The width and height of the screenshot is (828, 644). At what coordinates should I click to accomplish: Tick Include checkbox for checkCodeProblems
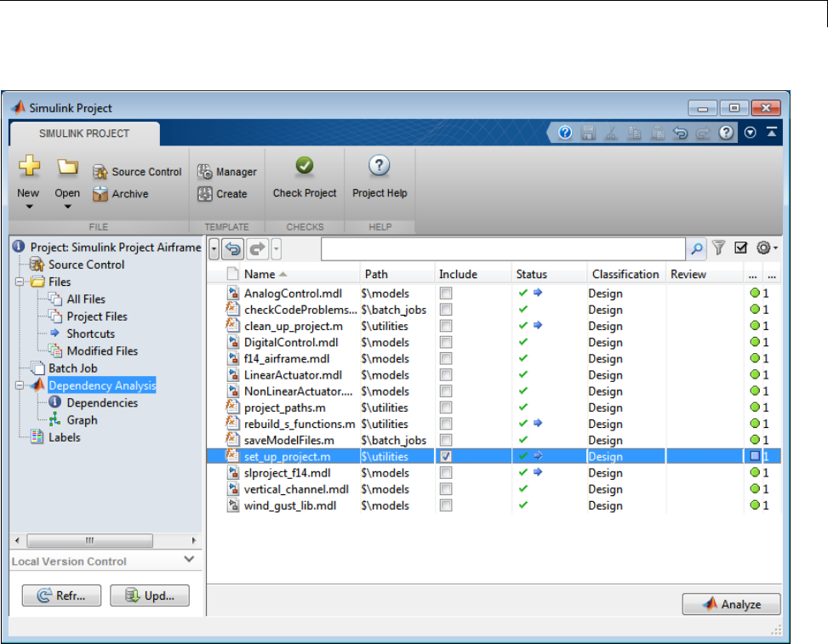tap(446, 310)
